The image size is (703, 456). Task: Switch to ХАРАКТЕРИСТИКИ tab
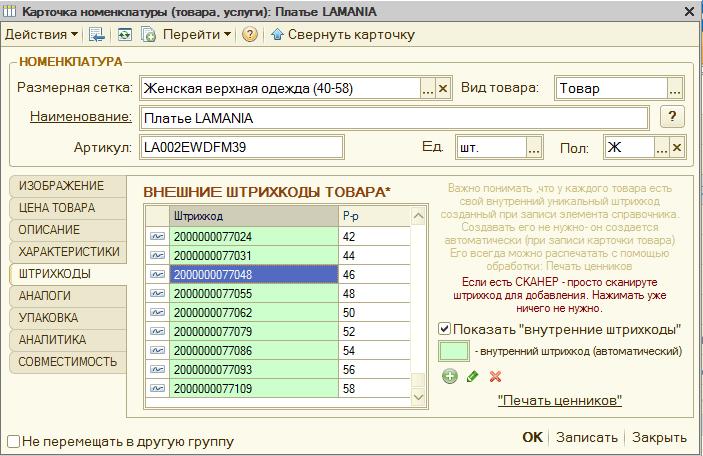68,252
